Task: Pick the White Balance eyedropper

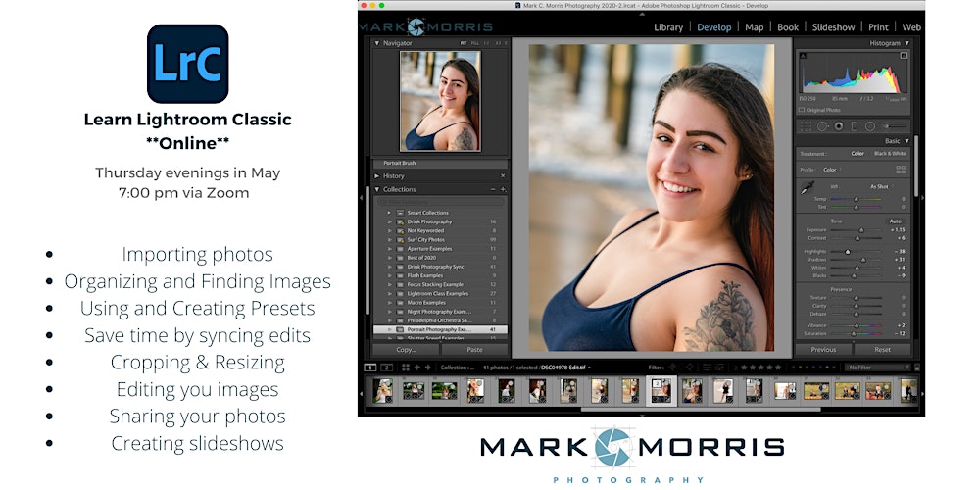Action: coord(808,187)
